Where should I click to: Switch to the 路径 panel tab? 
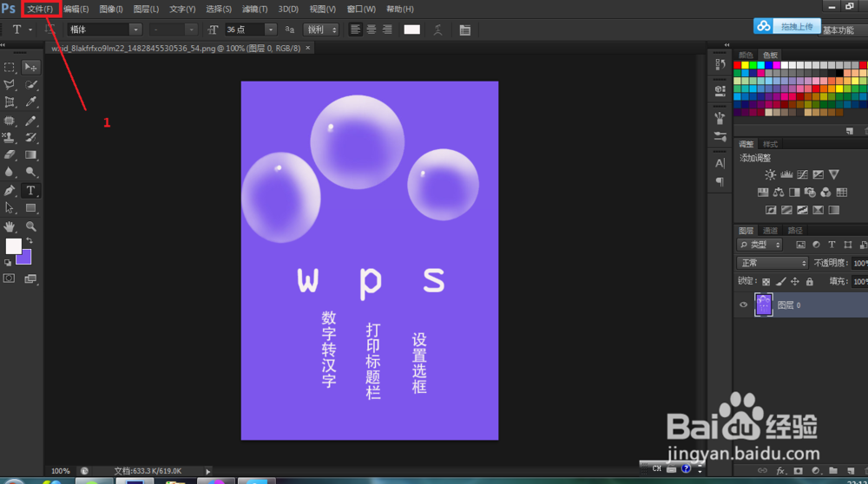(x=795, y=231)
